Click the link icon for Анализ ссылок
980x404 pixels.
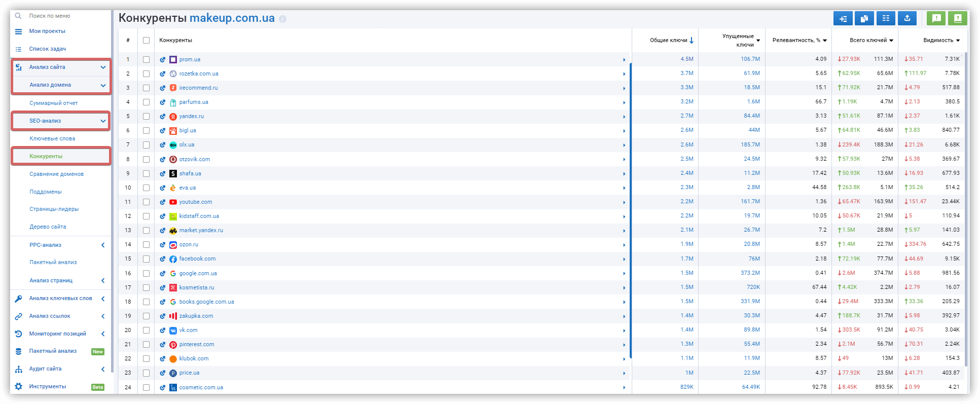(18, 316)
